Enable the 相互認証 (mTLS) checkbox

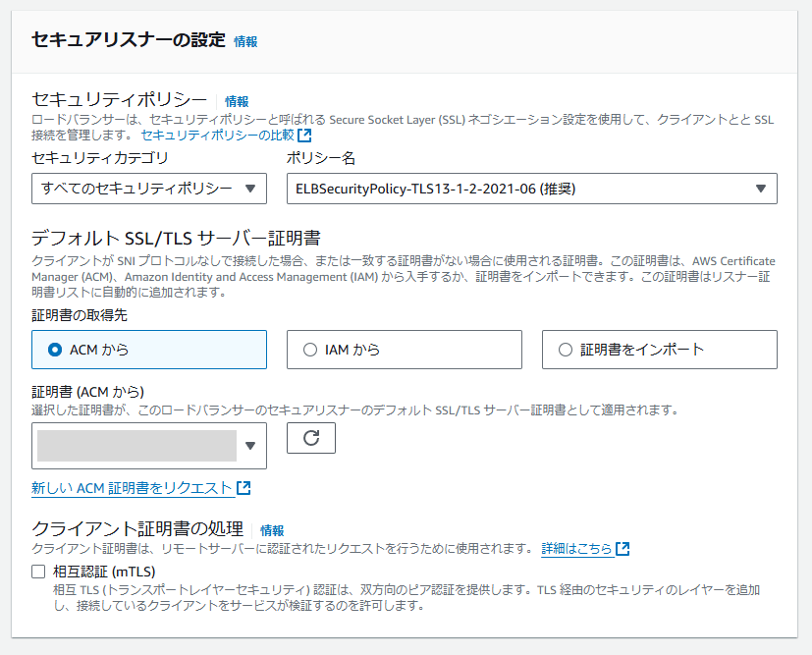(x=38, y=572)
